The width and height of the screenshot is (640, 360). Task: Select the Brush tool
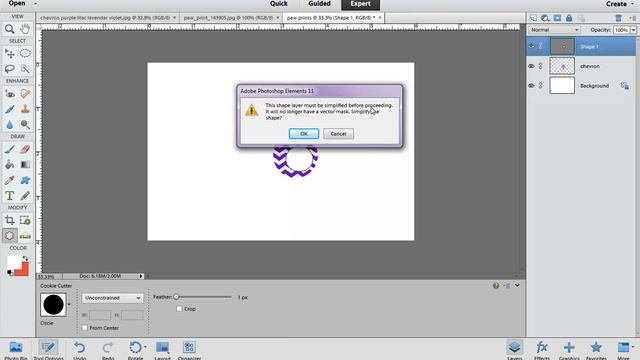pyautogui.click(x=9, y=149)
